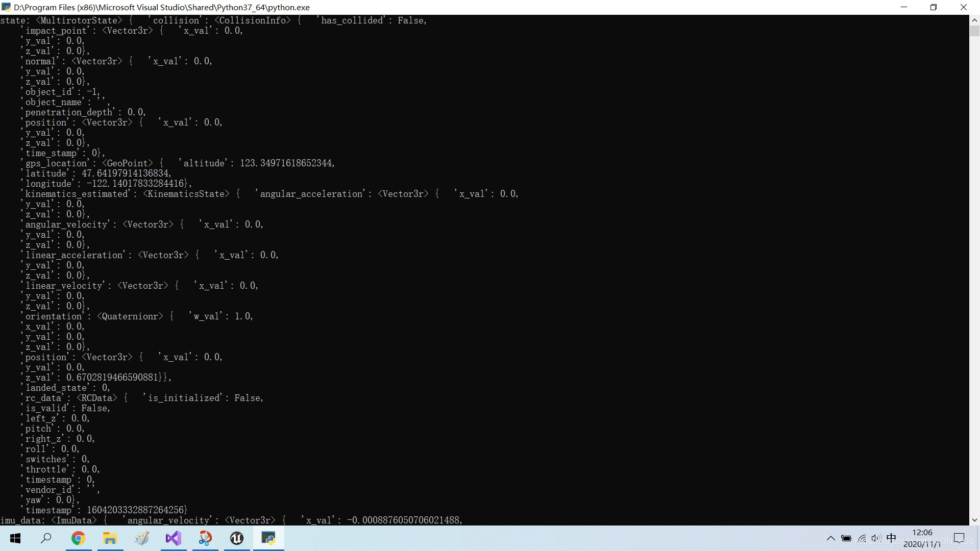This screenshot has height=551, width=980.
Task: Switch to Google Chrome in taskbar
Action: point(78,538)
